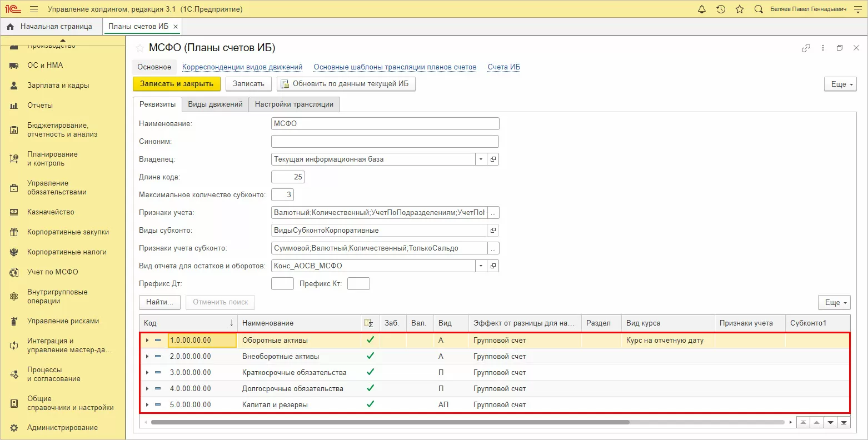Open the Владелец dropdown list
Image resolution: width=868 pixels, height=440 pixels.
(481, 159)
